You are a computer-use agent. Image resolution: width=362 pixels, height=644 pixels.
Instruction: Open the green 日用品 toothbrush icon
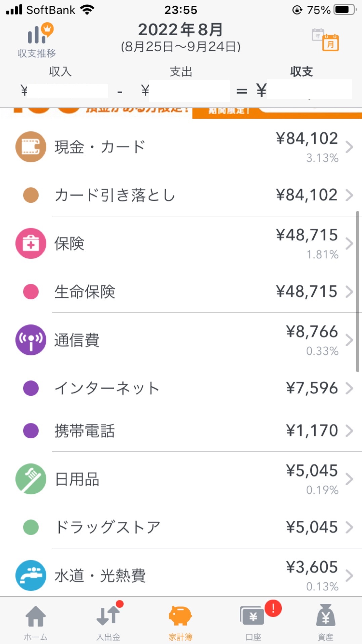(x=31, y=479)
